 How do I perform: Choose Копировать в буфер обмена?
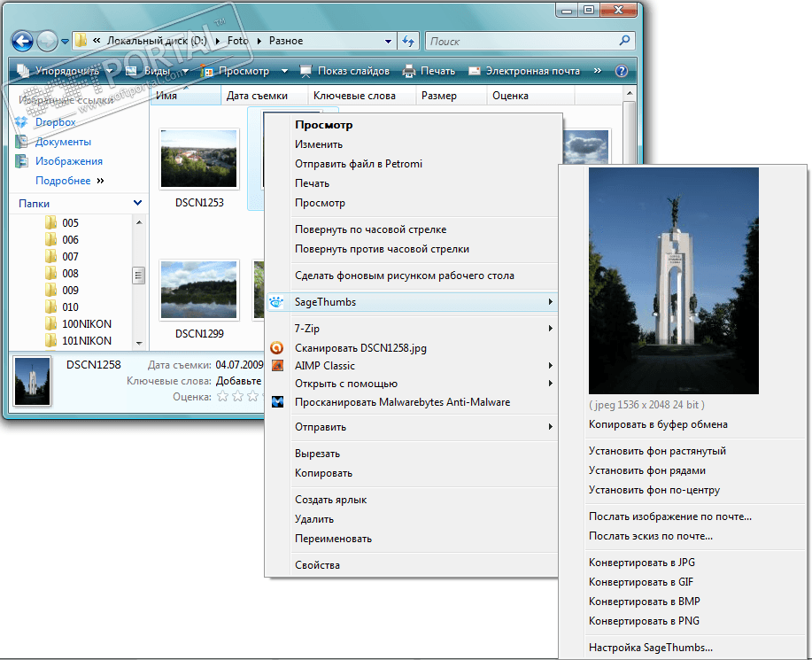coord(658,424)
